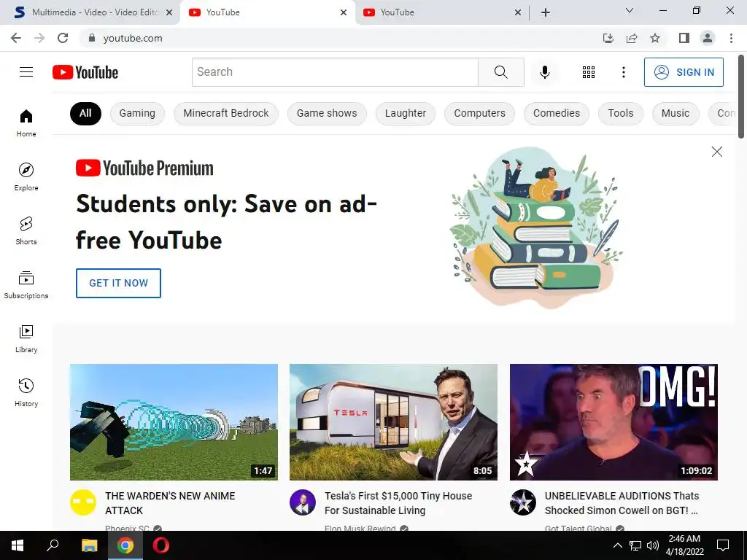Click the YouTube logo
Viewport: 747px width, 560px height.
click(x=85, y=72)
